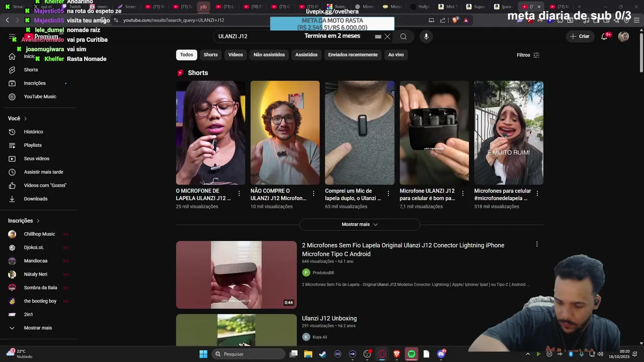Expand subscriptions with the sidebar Mostrar mais
The image size is (644, 362).
click(x=38, y=328)
